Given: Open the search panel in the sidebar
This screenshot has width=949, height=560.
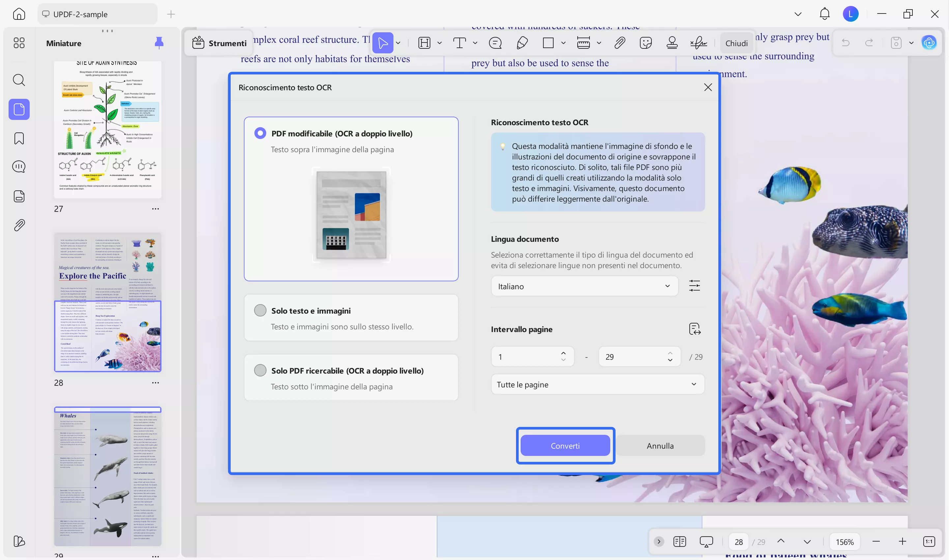Looking at the screenshot, I should [19, 80].
